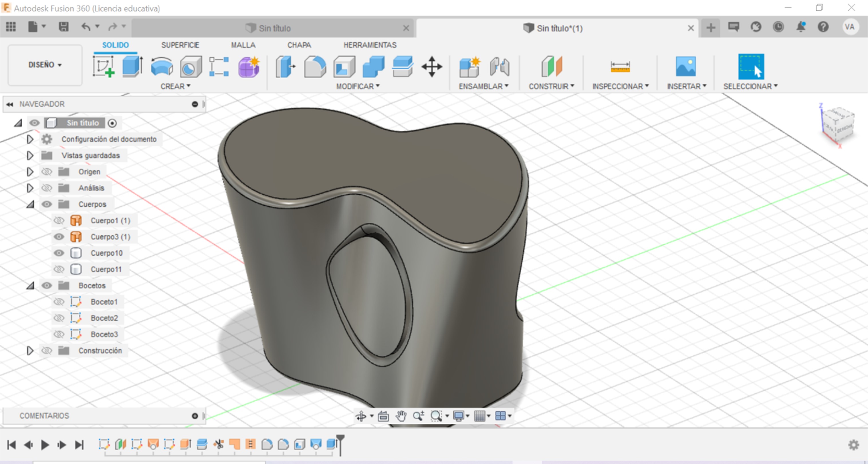Open the Create Form tool

coord(249,67)
